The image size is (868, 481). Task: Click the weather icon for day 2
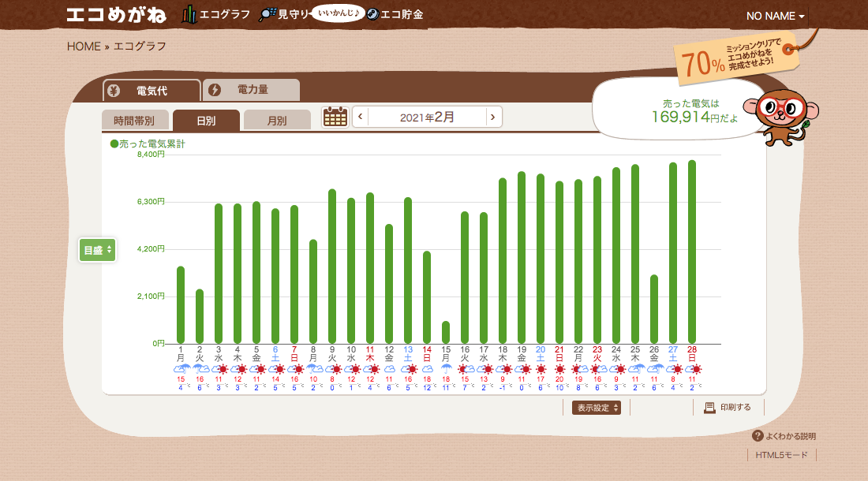point(200,369)
